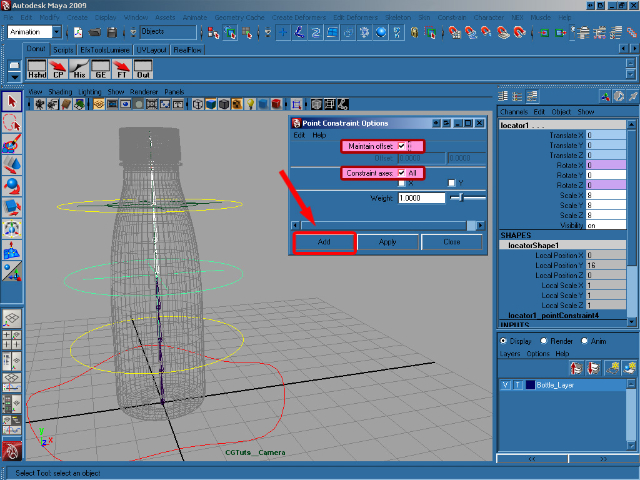Toggle the Maintain offset checkbox

coord(402,146)
